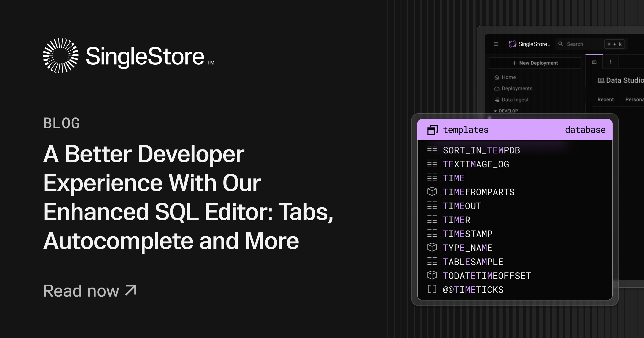Click the BLOG label

pyautogui.click(x=61, y=123)
